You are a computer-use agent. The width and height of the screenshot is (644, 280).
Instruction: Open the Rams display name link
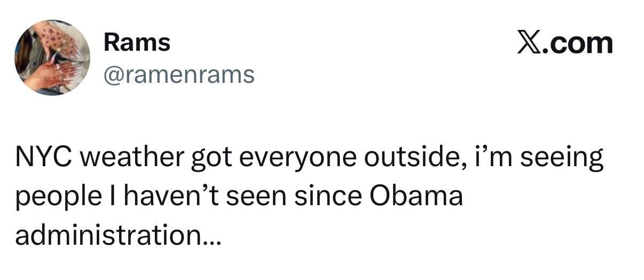pos(137,43)
